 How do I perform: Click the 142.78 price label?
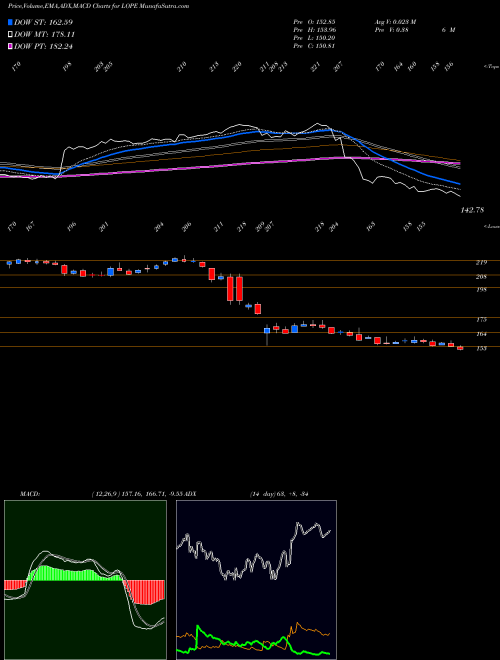(x=473, y=210)
